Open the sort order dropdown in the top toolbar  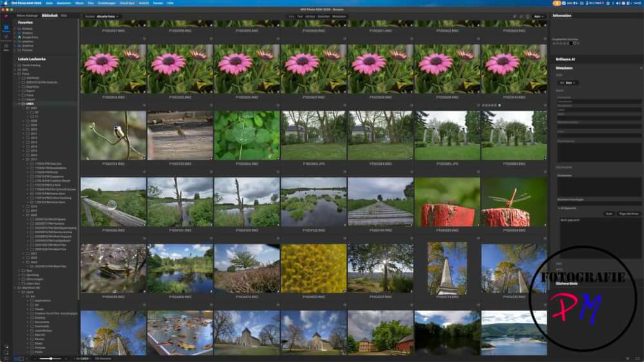[538, 16]
